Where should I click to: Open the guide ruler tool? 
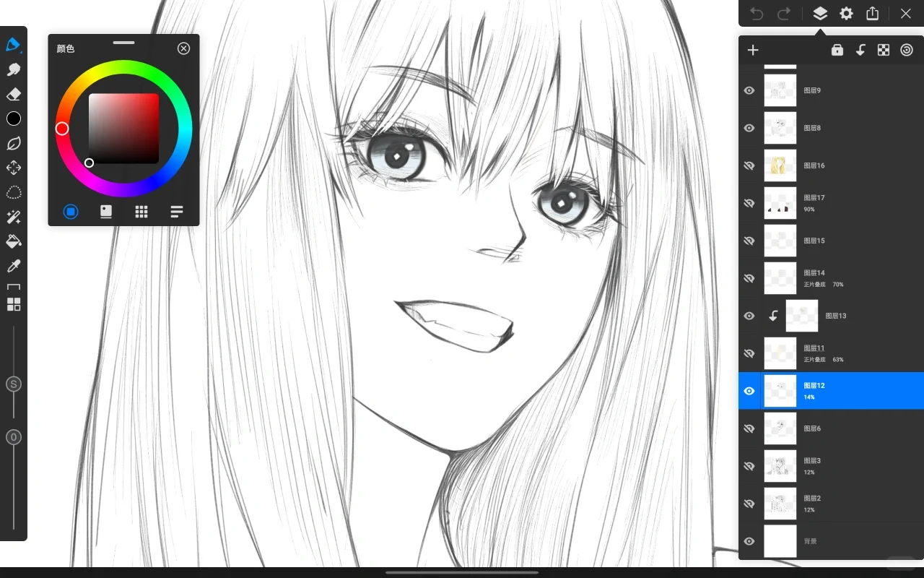(13, 287)
